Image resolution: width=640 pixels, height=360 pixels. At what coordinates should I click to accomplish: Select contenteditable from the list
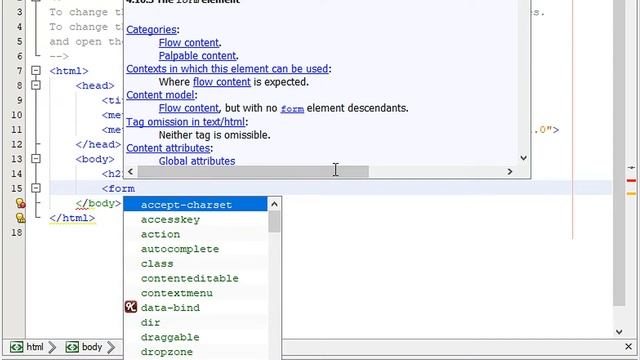(196, 278)
